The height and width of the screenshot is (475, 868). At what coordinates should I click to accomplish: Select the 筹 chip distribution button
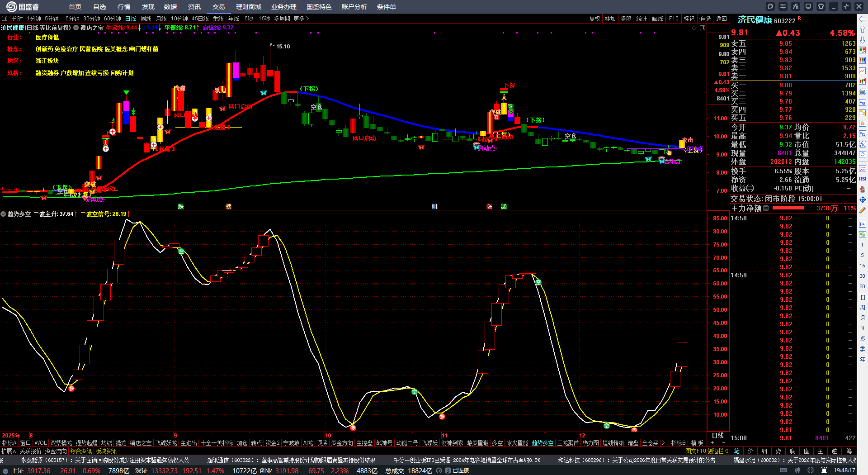(x=849, y=451)
